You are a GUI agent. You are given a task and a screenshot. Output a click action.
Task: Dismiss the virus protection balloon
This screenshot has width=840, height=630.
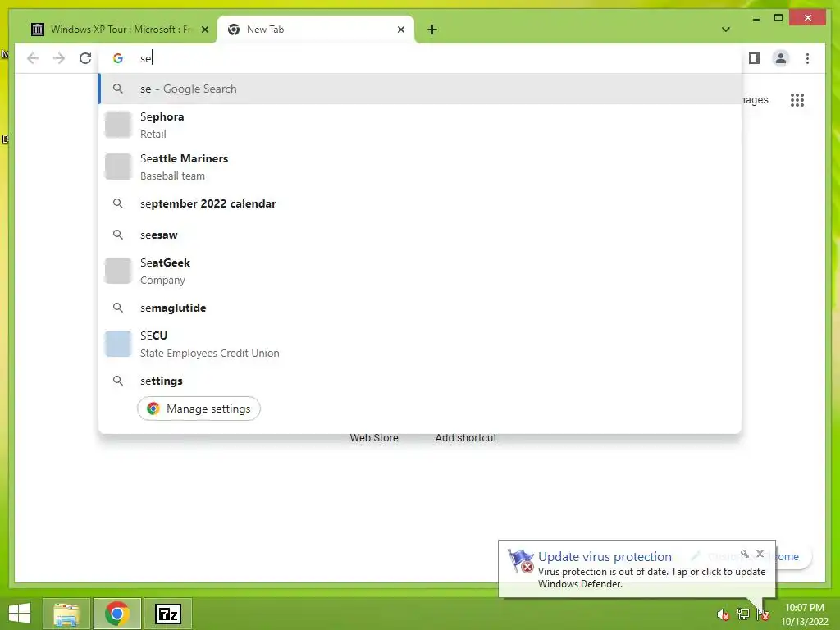[760, 554]
